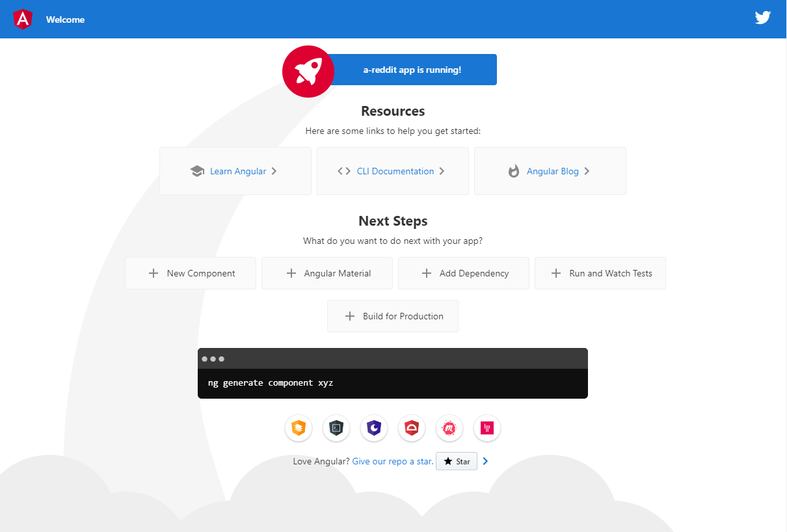Open the dark Angular CLI terminal icon
Image resolution: width=787 pixels, height=532 pixels.
pos(336,427)
